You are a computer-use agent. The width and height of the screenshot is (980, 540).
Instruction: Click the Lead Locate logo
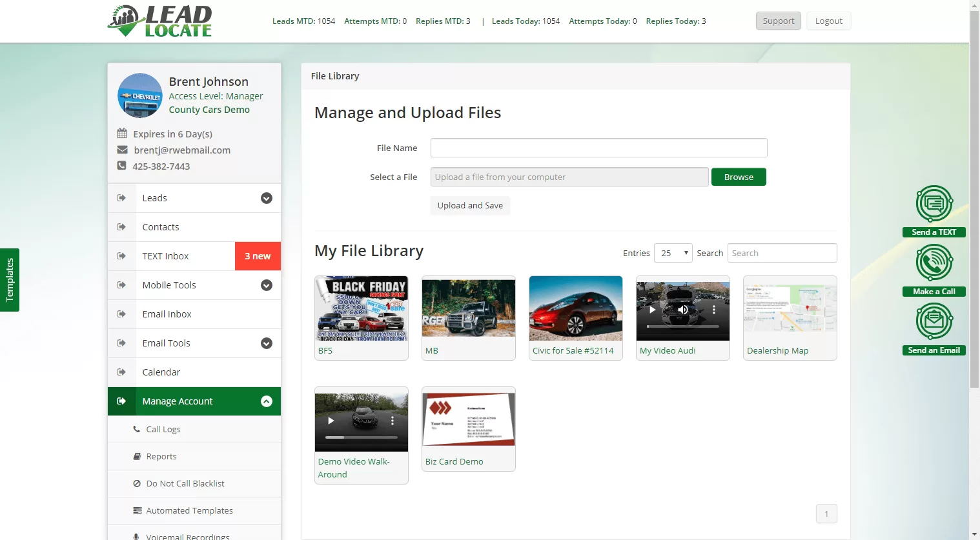[159, 21]
